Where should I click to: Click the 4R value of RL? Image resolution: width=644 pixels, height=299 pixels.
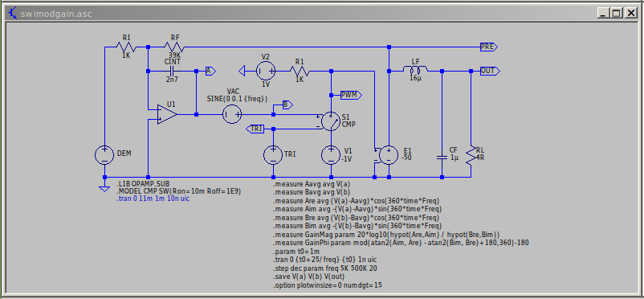[x=480, y=157]
